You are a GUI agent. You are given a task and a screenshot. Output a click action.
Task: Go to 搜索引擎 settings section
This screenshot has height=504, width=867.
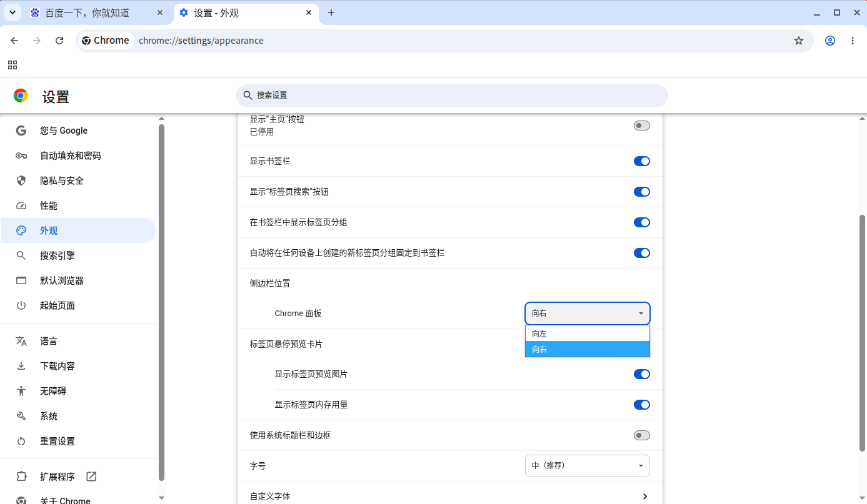78,255
